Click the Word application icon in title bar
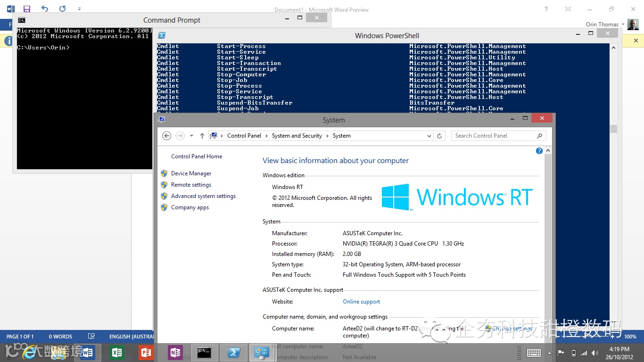The height and width of the screenshot is (362, 644). coord(10,9)
